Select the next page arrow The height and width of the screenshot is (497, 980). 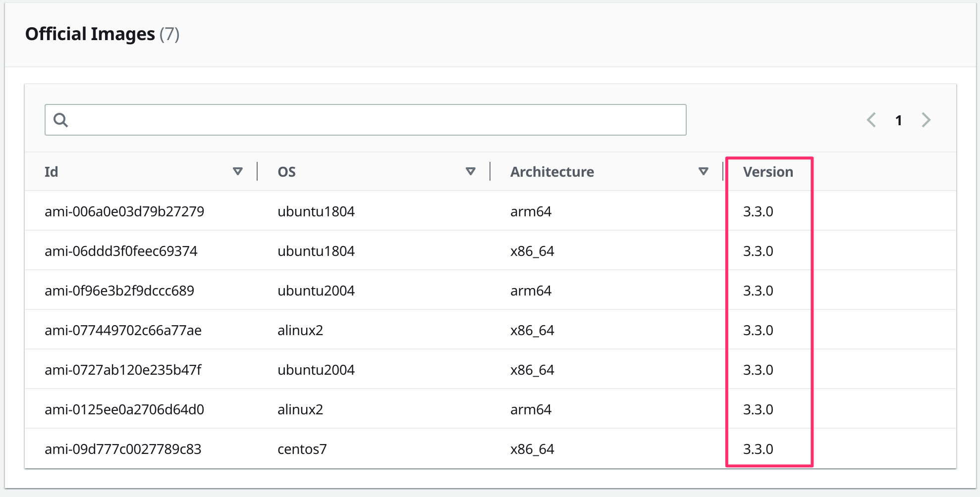[926, 119]
